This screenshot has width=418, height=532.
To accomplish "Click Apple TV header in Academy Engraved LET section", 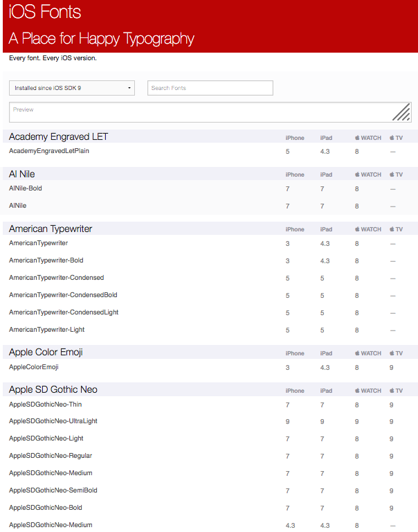I will click(x=396, y=138).
